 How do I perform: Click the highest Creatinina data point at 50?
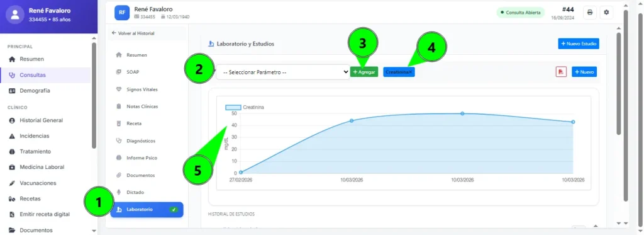pos(462,113)
